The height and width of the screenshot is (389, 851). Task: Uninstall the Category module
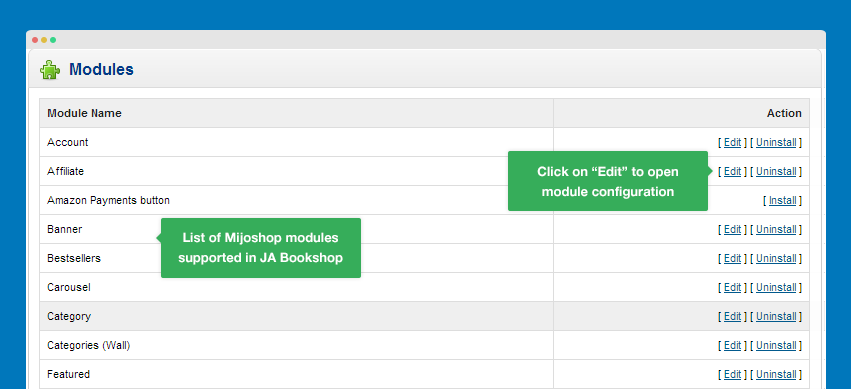[x=776, y=316]
